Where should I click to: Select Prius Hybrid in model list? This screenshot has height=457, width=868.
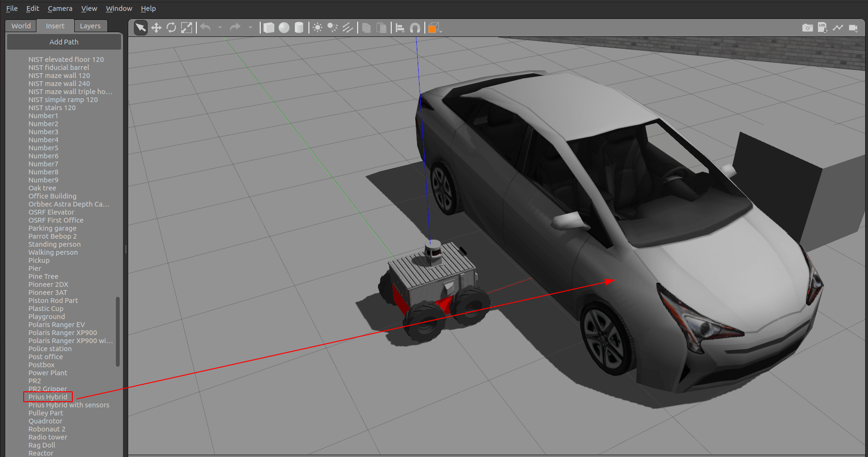(48, 397)
